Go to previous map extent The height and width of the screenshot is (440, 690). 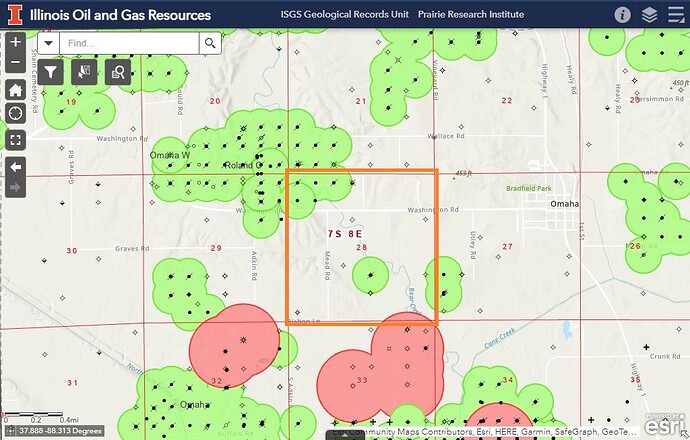pyautogui.click(x=15, y=167)
